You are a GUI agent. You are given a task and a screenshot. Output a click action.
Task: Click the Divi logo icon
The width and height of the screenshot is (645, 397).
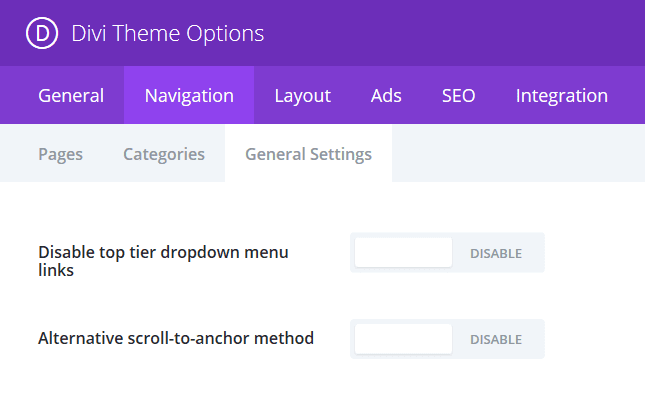pos(42,33)
